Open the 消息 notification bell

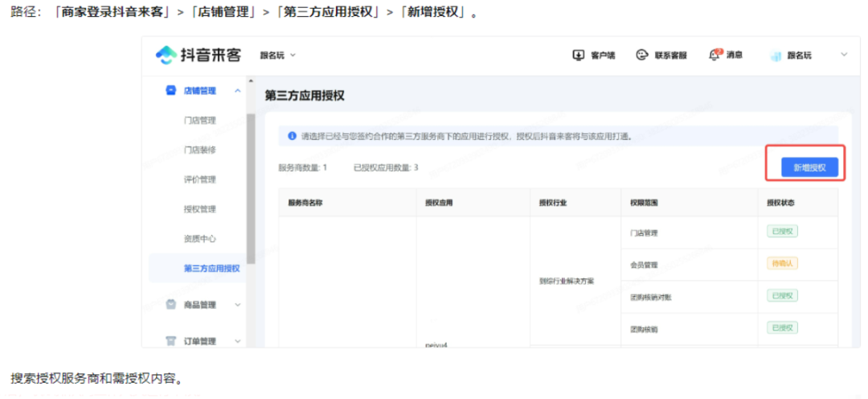tap(714, 55)
